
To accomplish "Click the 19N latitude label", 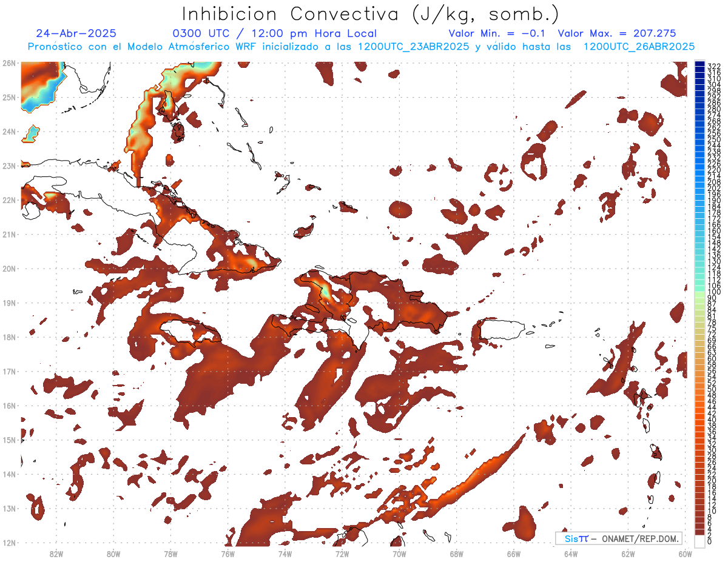I will coord(9,303).
